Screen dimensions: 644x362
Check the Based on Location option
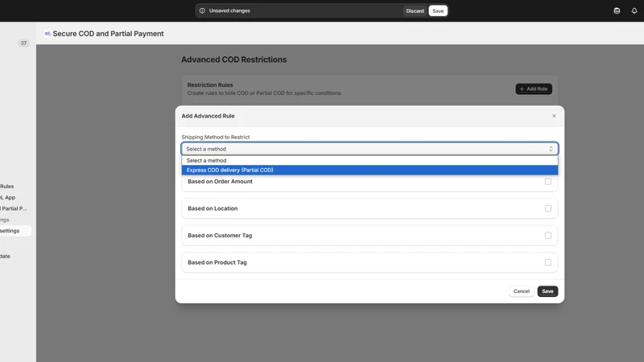(548, 208)
